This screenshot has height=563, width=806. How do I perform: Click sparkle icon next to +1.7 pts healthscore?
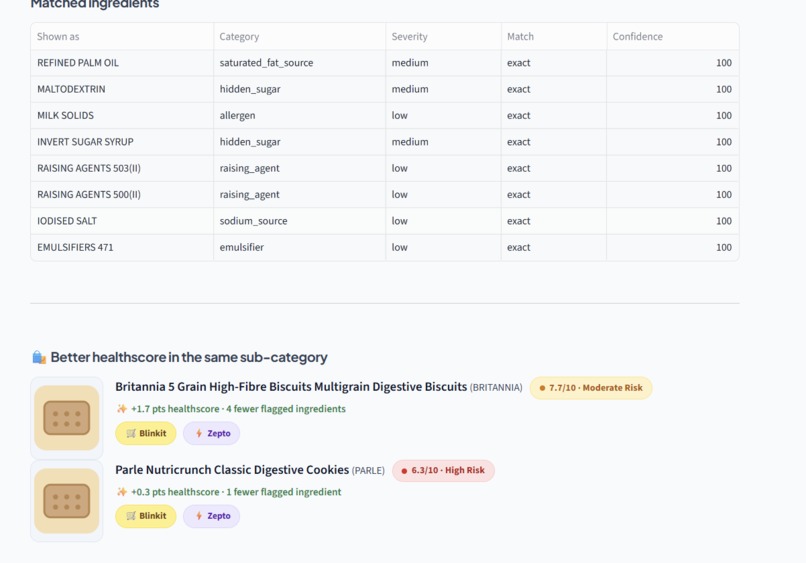click(x=122, y=409)
